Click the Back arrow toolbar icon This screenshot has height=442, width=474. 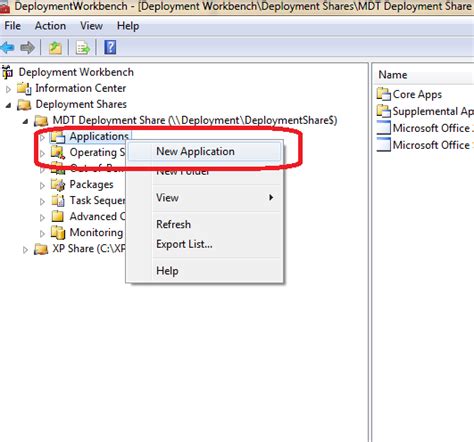pos(7,48)
